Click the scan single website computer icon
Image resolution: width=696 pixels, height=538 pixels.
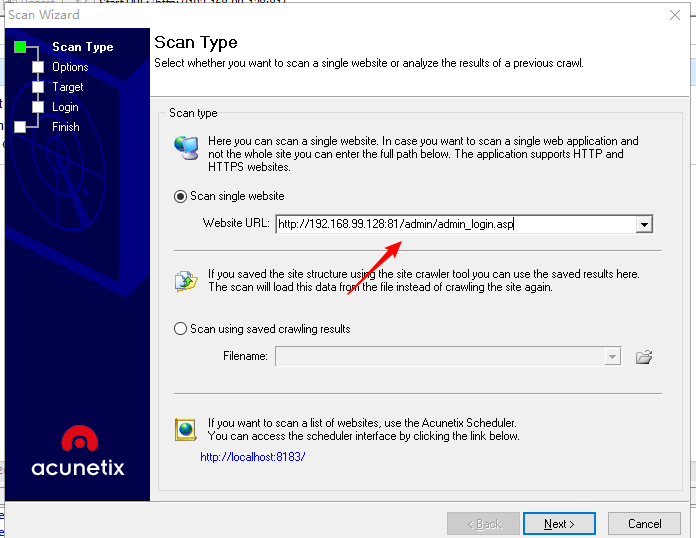pyautogui.click(x=186, y=148)
